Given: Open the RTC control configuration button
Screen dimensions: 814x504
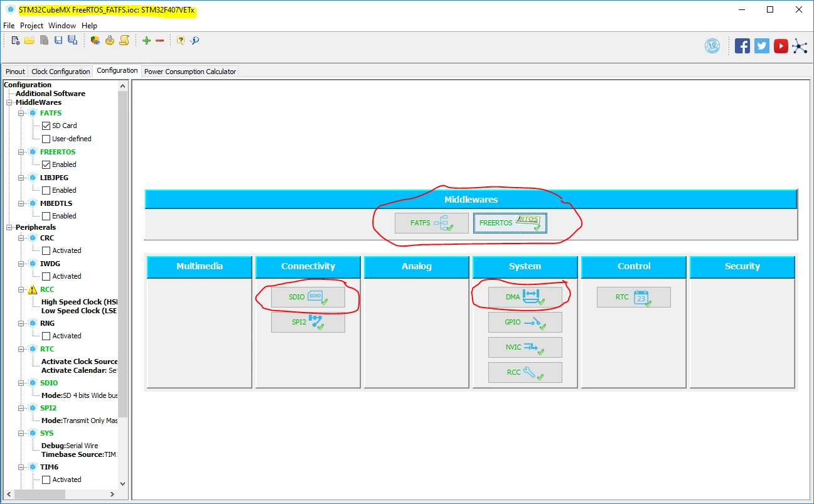Looking at the screenshot, I should pos(634,297).
